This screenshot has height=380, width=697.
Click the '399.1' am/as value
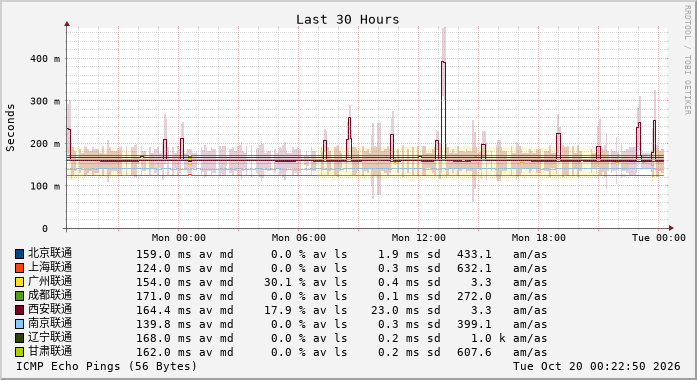click(x=474, y=324)
